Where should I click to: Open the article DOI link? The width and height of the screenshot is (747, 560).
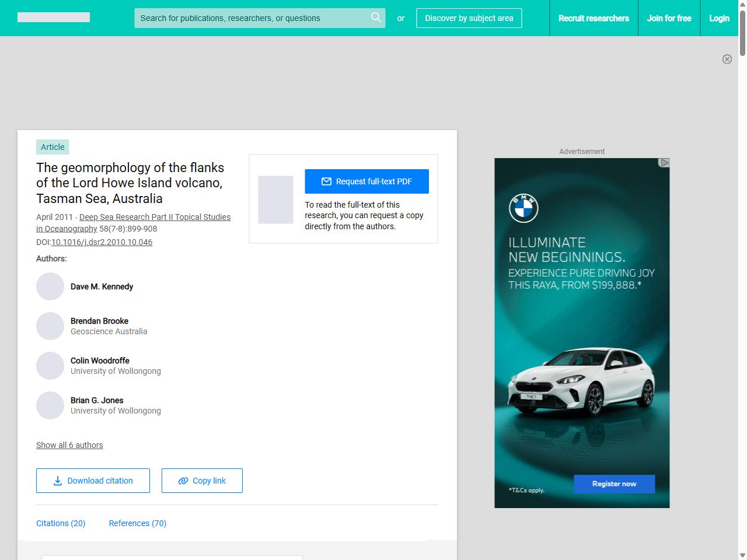(x=102, y=242)
